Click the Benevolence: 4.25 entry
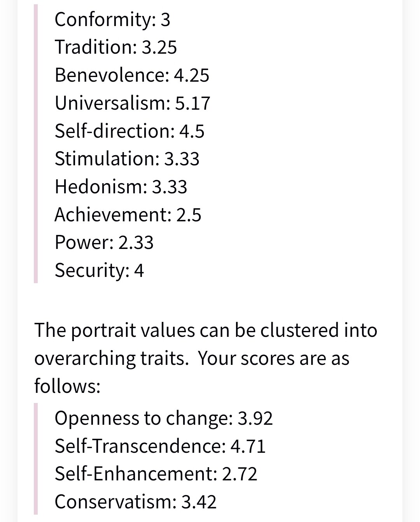Image resolution: width=420 pixels, height=522 pixels. (x=132, y=75)
